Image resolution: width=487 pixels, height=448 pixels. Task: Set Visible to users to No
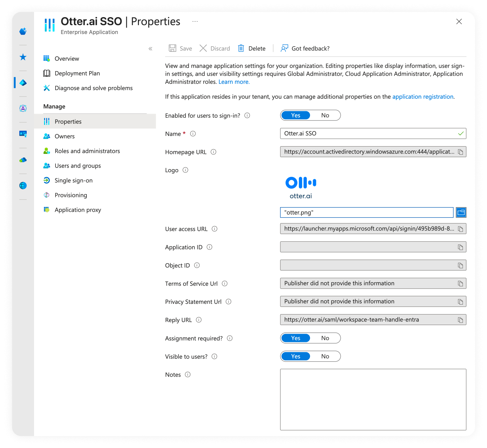coord(325,356)
